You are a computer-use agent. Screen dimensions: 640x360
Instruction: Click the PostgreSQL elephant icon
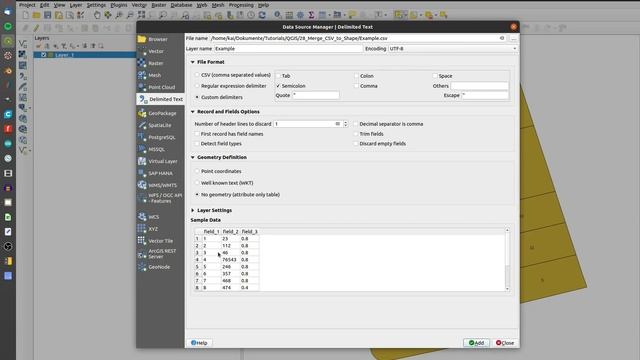[142, 137]
